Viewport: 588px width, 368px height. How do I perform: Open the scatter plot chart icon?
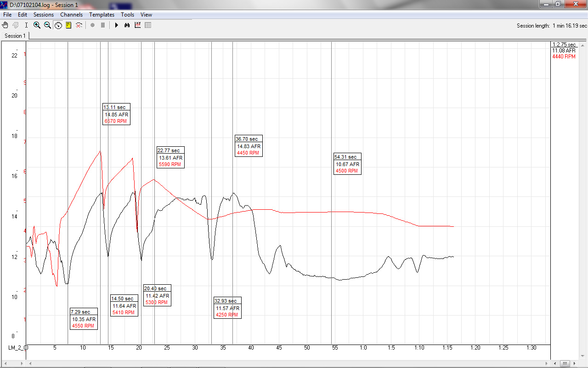point(137,25)
